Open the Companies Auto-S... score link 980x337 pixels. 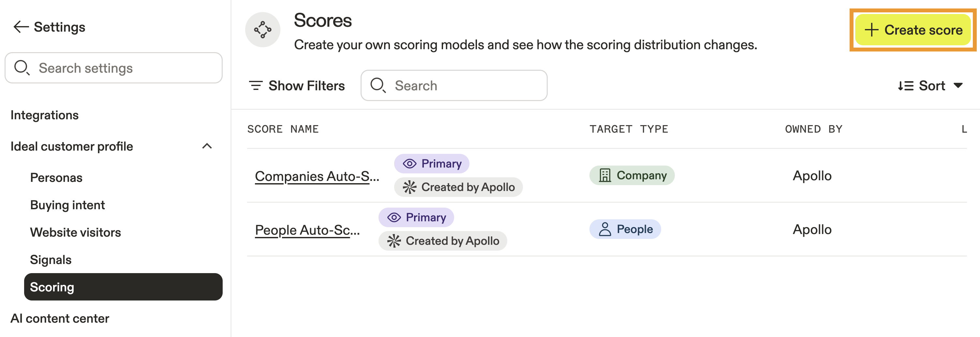click(317, 176)
